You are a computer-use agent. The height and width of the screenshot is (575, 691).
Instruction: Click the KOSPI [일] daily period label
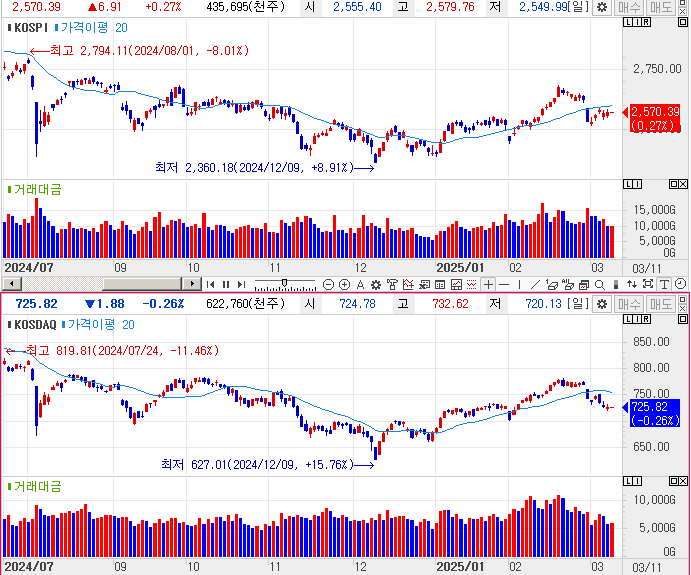click(x=578, y=7)
